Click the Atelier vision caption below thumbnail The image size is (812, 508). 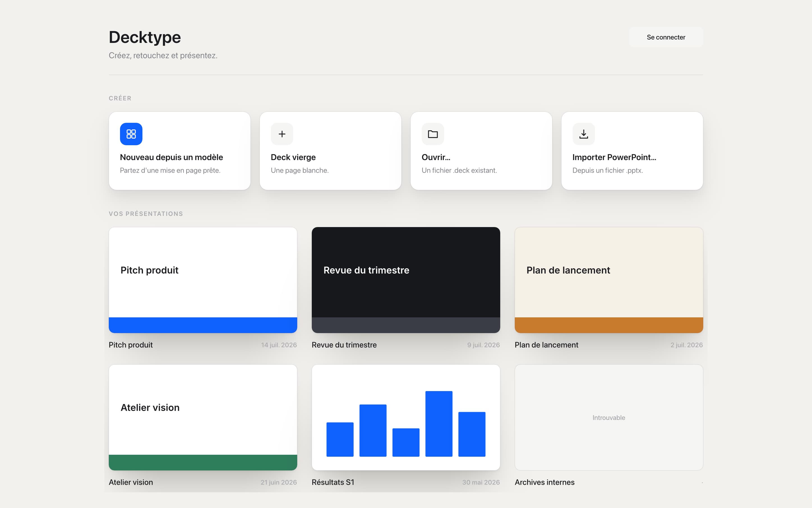click(131, 482)
